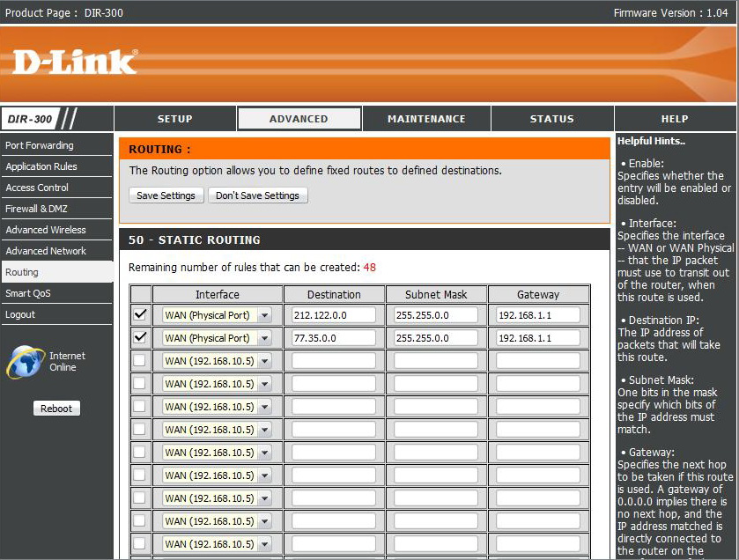Click the empty Gateway field in third row
The height and width of the screenshot is (560, 739).
538,361
